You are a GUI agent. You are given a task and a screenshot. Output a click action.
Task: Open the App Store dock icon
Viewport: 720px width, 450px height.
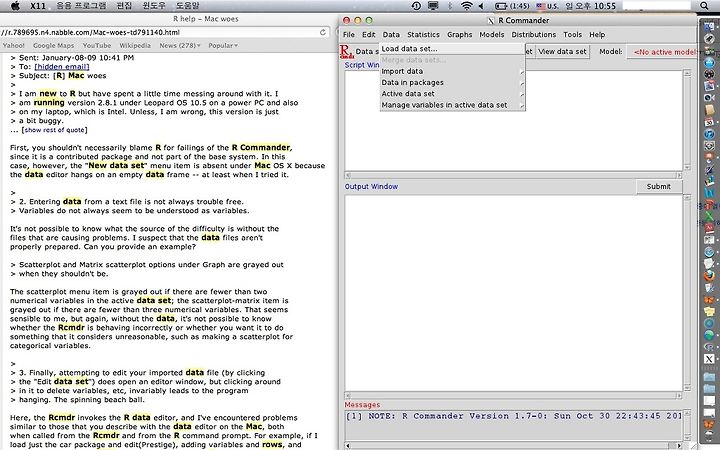(709, 62)
